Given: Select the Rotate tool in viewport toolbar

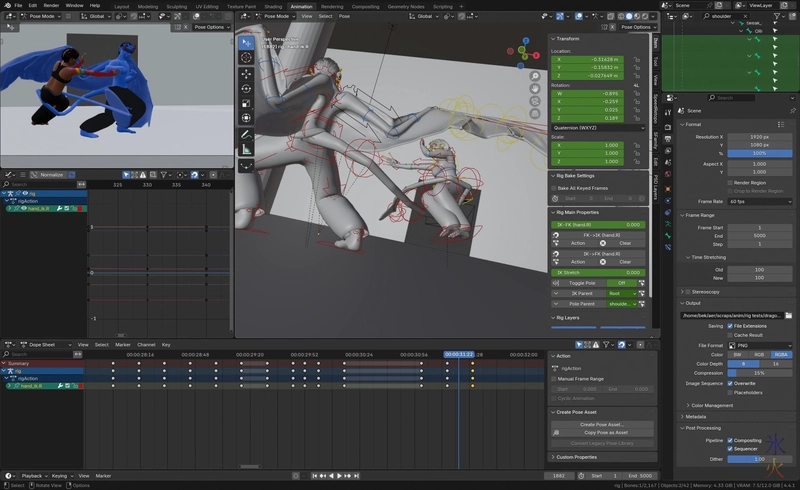Looking at the screenshot, I should coord(246,88).
